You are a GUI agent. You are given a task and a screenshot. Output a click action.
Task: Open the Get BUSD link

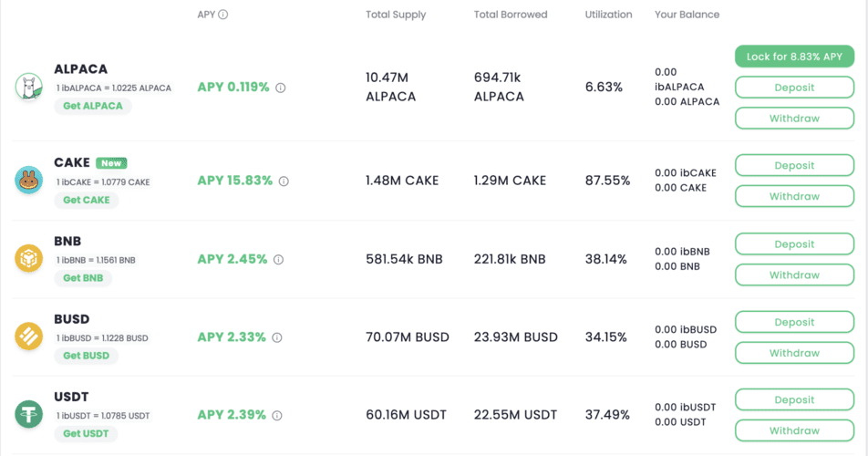pyautogui.click(x=86, y=356)
